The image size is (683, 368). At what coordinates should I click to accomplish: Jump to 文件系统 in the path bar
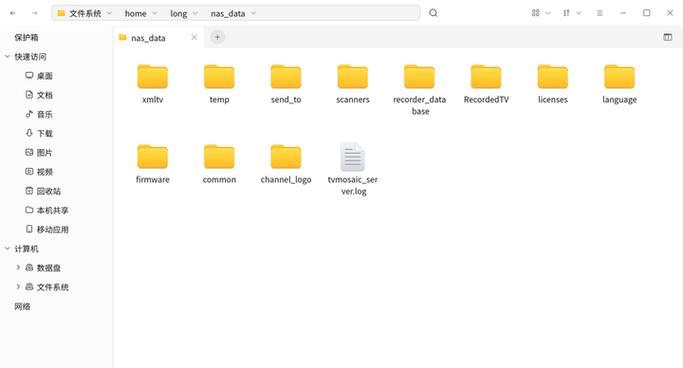85,14
